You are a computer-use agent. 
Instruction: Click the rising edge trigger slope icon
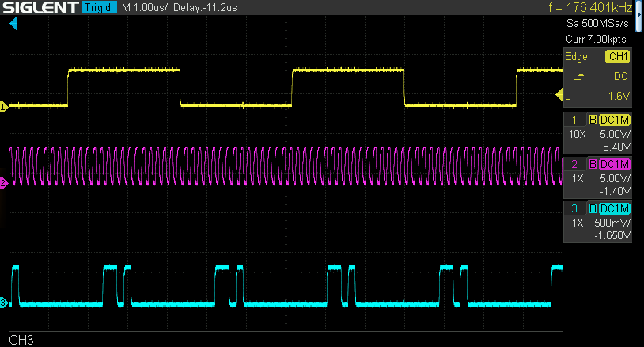(x=581, y=76)
